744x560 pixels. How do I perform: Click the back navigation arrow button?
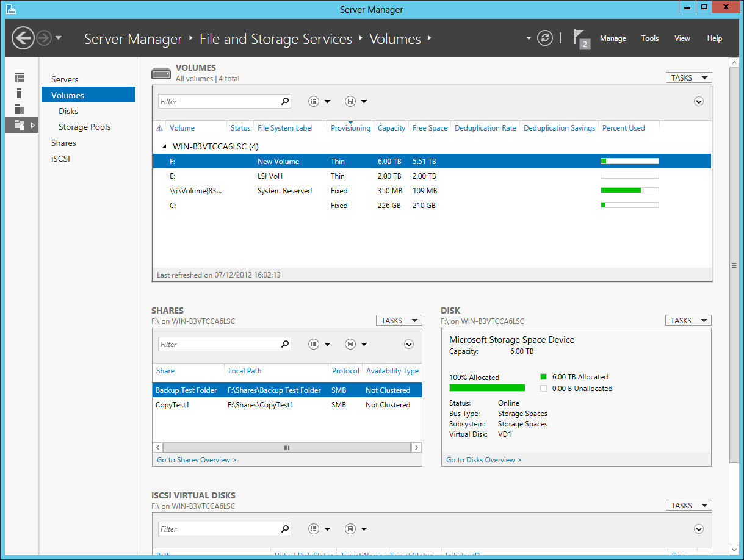pos(23,38)
